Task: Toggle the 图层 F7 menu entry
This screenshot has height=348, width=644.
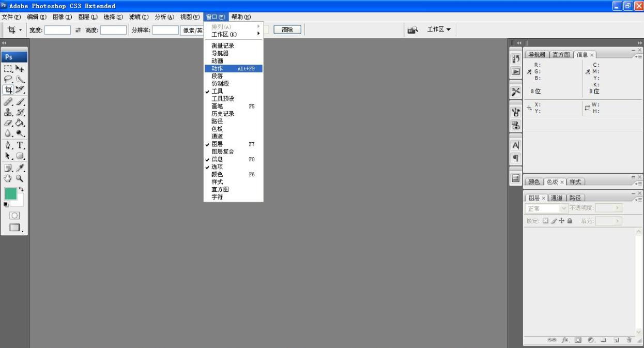Action: [234, 144]
